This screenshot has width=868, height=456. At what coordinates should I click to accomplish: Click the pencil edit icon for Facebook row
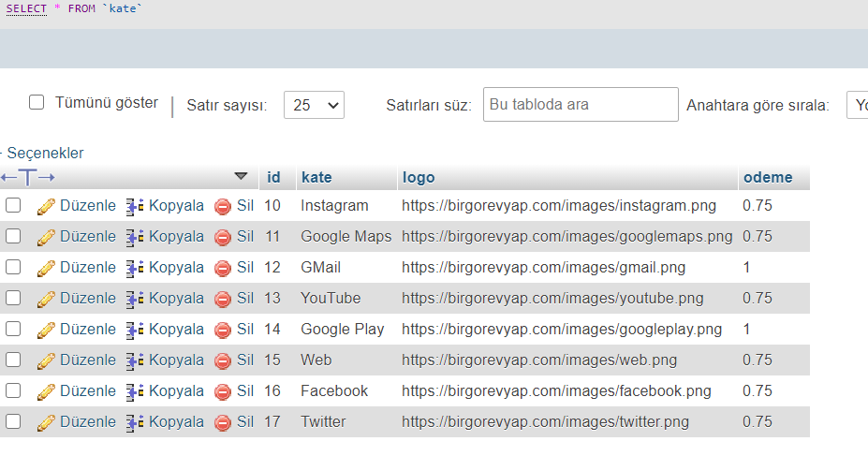click(x=46, y=392)
